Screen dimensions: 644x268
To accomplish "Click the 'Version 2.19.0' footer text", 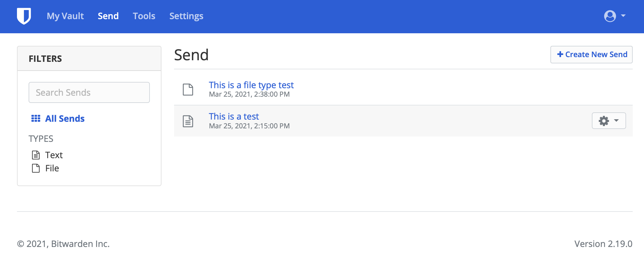I will point(603,244).
